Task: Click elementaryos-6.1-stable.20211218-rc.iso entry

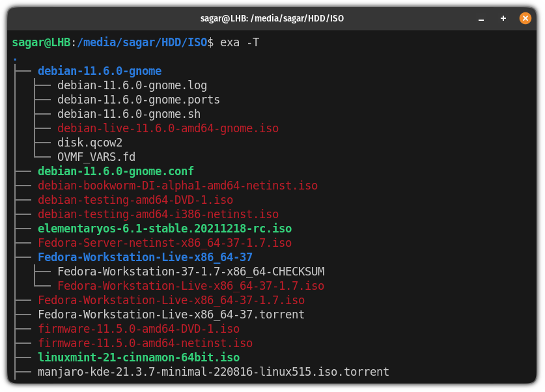Action: tap(165, 229)
